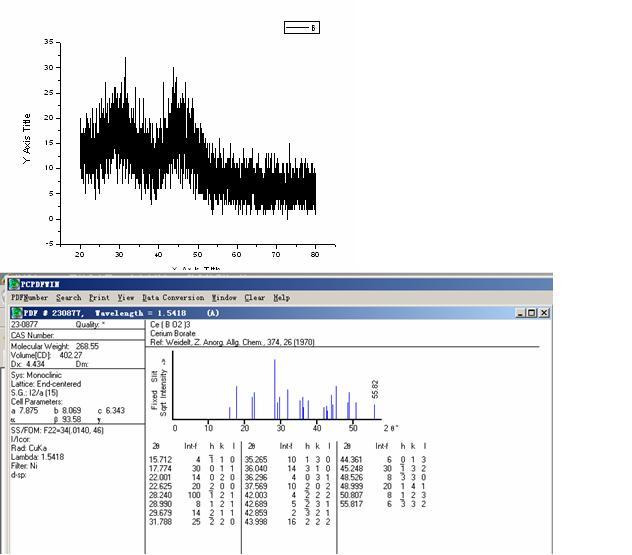The width and height of the screenshot is (632, 555).
Task: Click the PCPDFWIN title bar
Action: click(280, 284)
